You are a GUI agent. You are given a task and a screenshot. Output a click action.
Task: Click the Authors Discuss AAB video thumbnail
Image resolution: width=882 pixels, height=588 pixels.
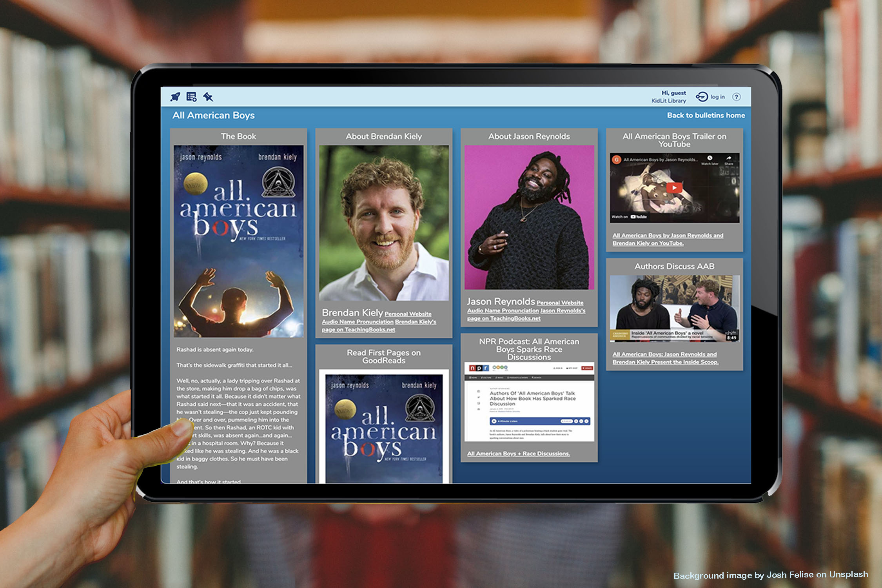[674, 308]
